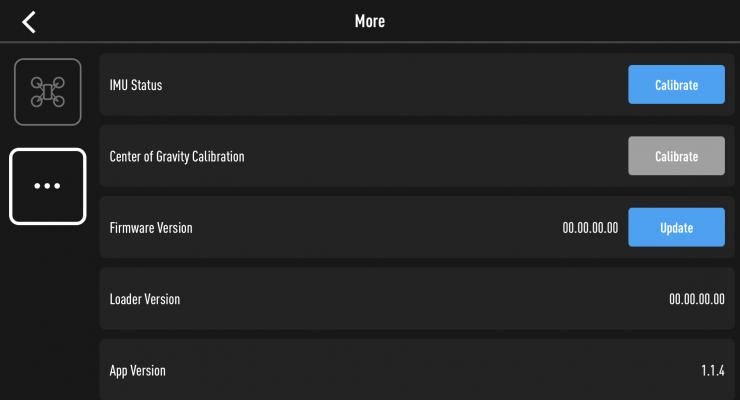Click the App Version label

[x=137, y=371]
